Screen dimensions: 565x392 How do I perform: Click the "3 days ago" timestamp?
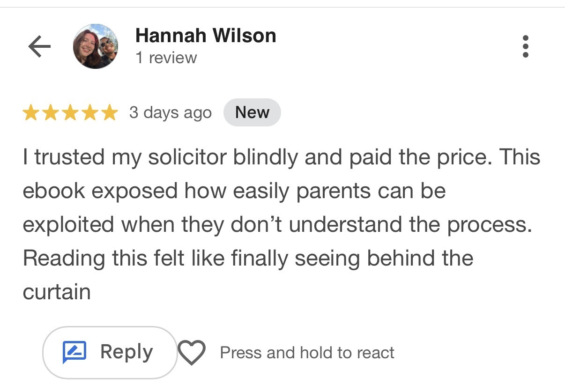pos(171,113)
